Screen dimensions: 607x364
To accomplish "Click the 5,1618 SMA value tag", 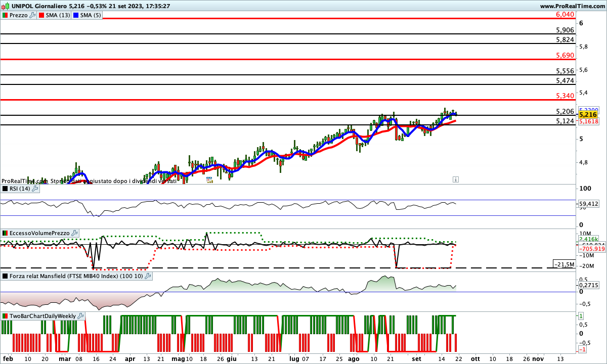I will coord(589,122).
